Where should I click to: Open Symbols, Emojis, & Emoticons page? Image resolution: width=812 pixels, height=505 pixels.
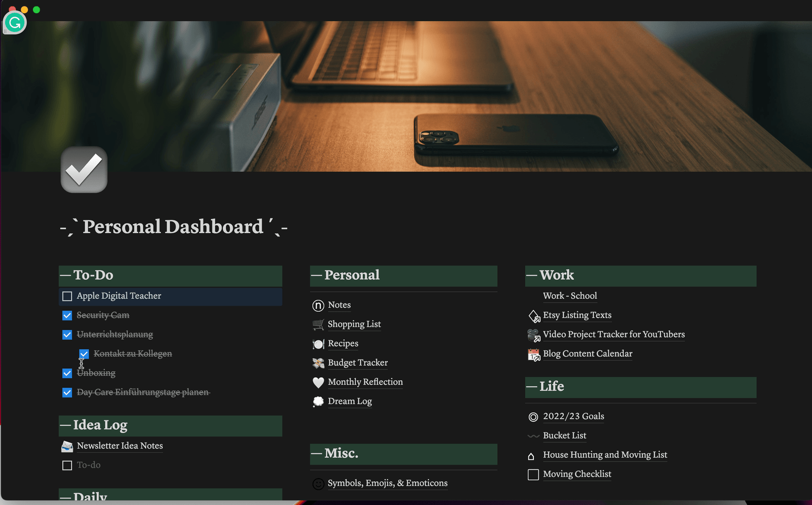[x=387, y=483]
